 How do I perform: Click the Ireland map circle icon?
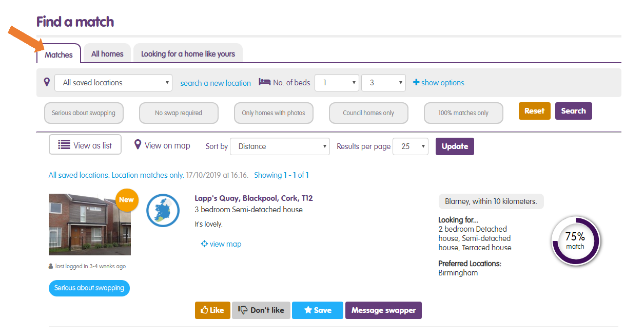[x=163, y=210]
